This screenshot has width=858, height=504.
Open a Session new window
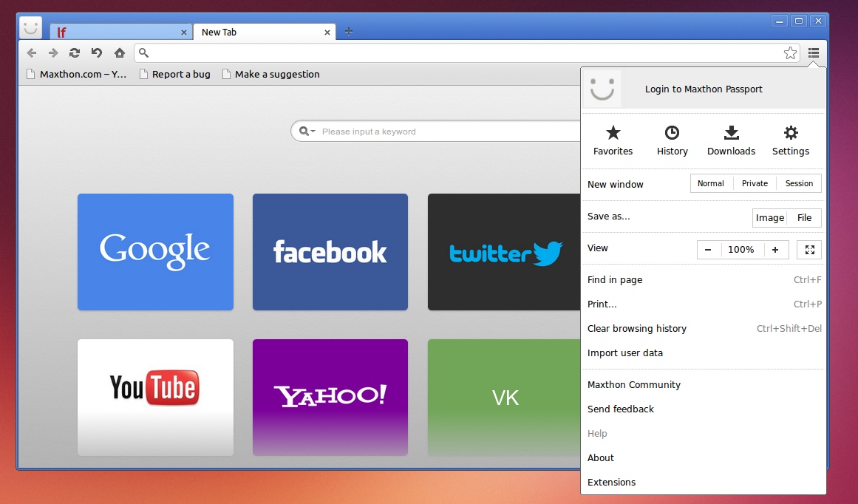(x=799, y=183)
